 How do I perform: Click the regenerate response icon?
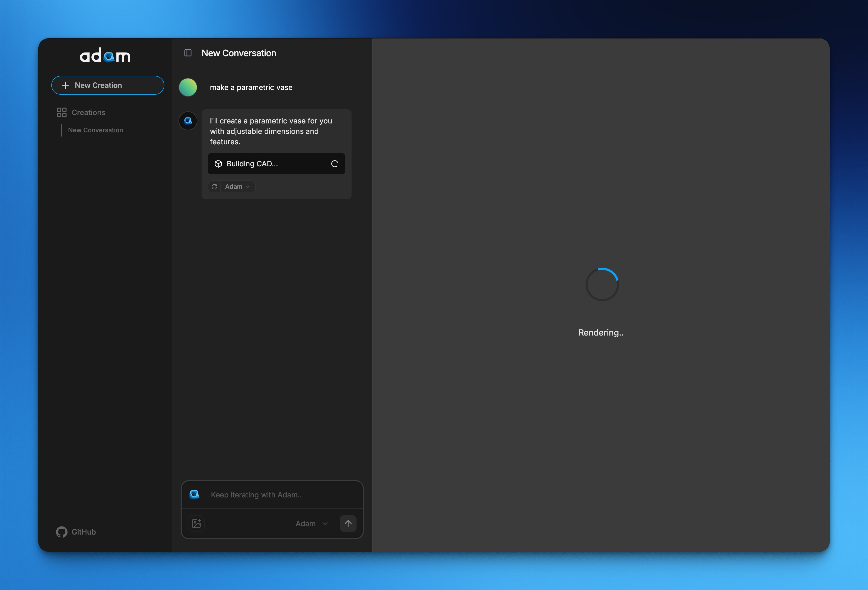(x=214, y=186)
